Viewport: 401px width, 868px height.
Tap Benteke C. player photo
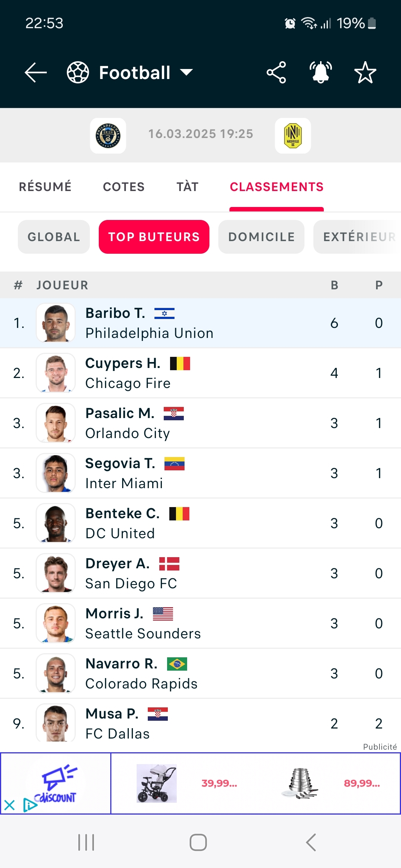56,523
